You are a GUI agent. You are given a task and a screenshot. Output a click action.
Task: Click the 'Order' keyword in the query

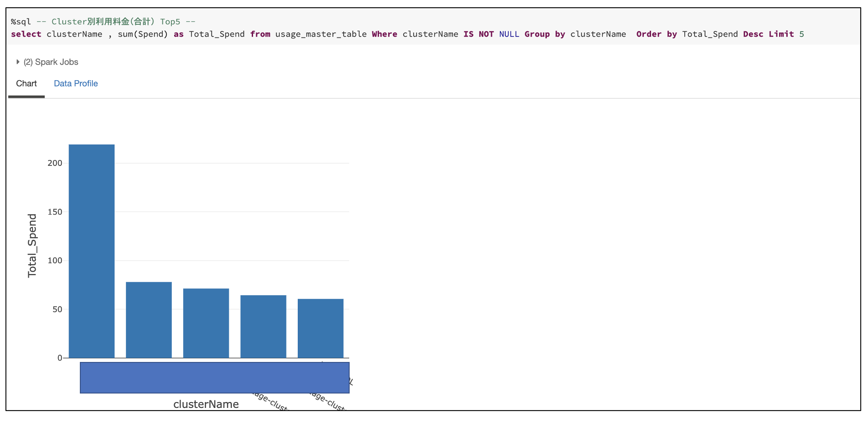[x=649, y=34]
